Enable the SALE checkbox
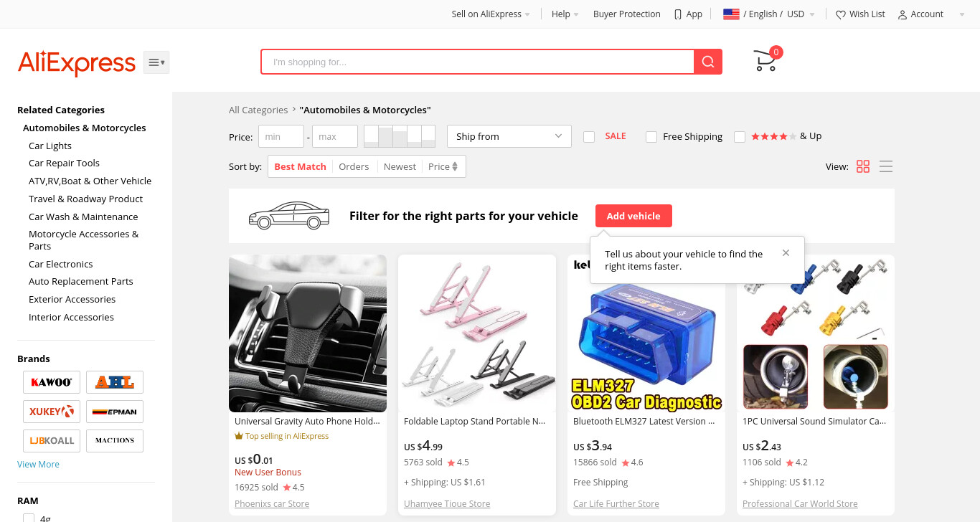The height and width of the screenshot is (522, 980). (589, 136)
